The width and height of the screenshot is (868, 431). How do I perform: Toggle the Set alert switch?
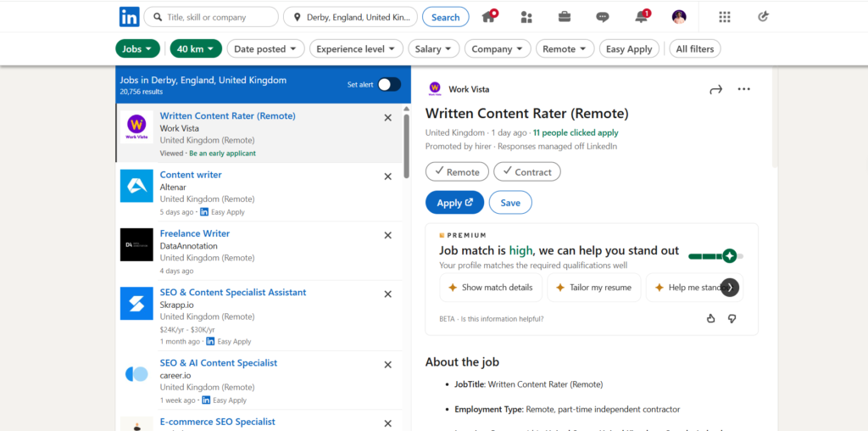tap(389, 84)
